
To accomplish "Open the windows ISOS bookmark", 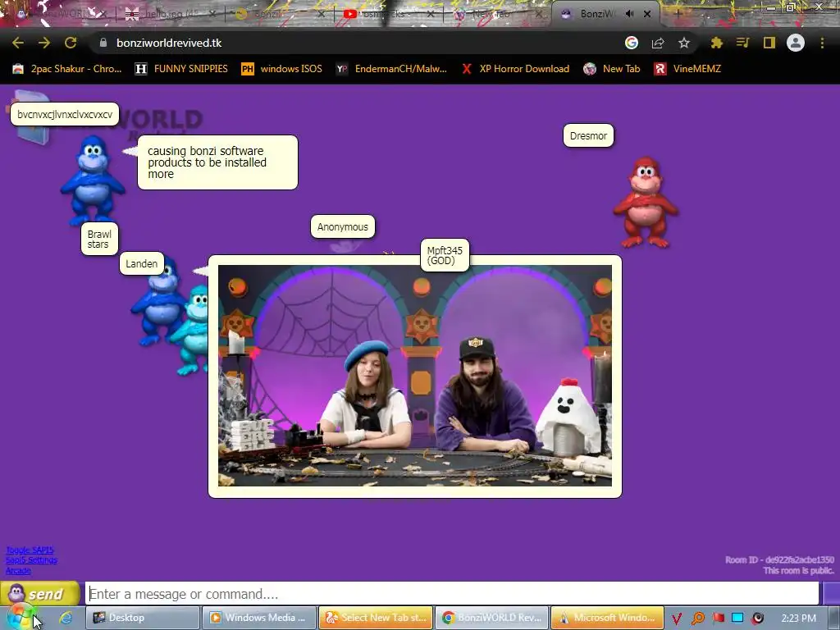I will (x=282, y=69).
